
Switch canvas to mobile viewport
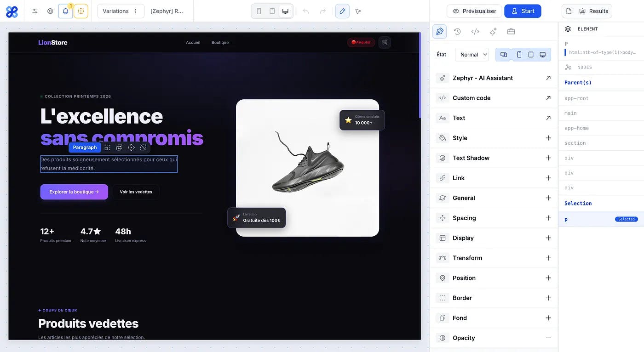tap(259, 11)
